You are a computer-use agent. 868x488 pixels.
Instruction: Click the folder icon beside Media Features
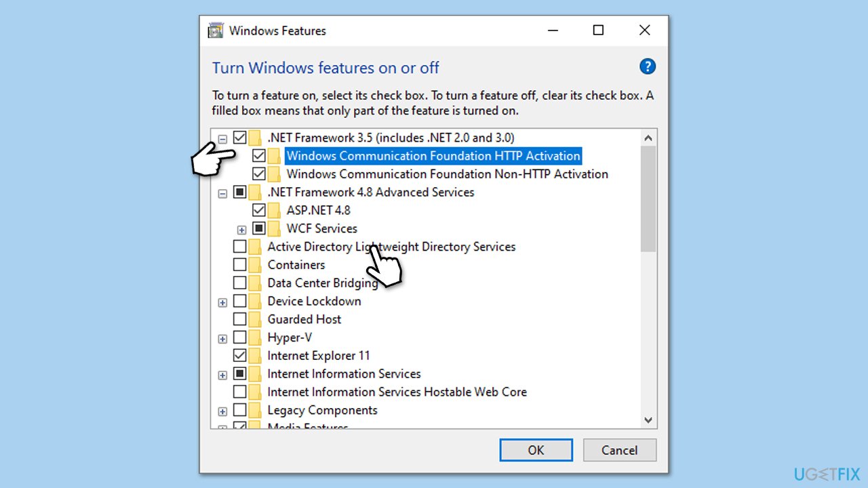click(x=255, y=426)
